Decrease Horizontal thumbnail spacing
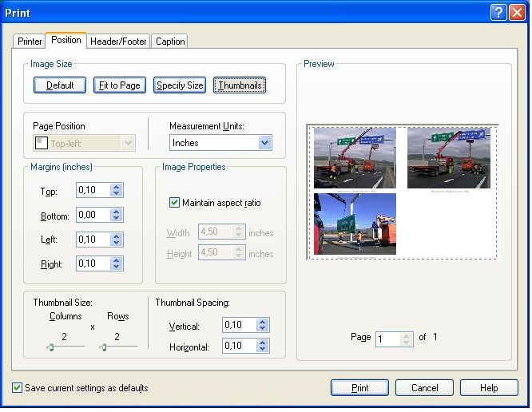532x412 pixels. pyautogui.click(x=263, y=350)
